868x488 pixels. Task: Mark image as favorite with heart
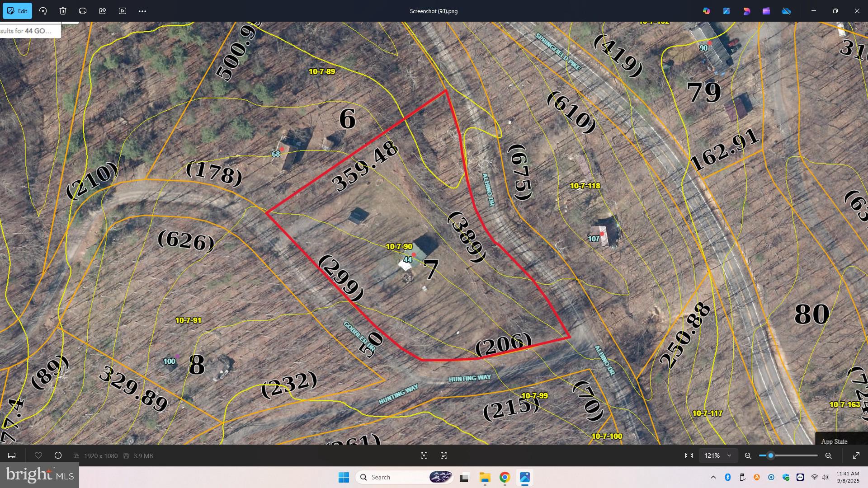pos(38,455)
